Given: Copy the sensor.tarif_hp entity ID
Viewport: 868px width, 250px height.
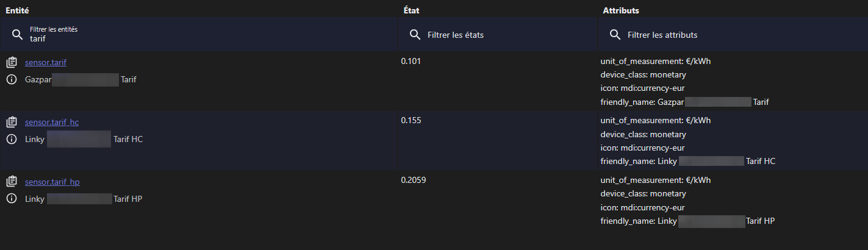Looking at the screenshot, I should pos(11,182).
